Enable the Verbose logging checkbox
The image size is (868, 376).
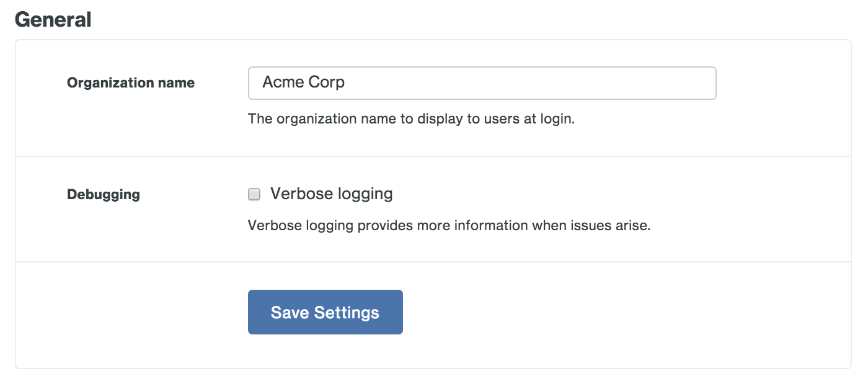pos(254,195)
